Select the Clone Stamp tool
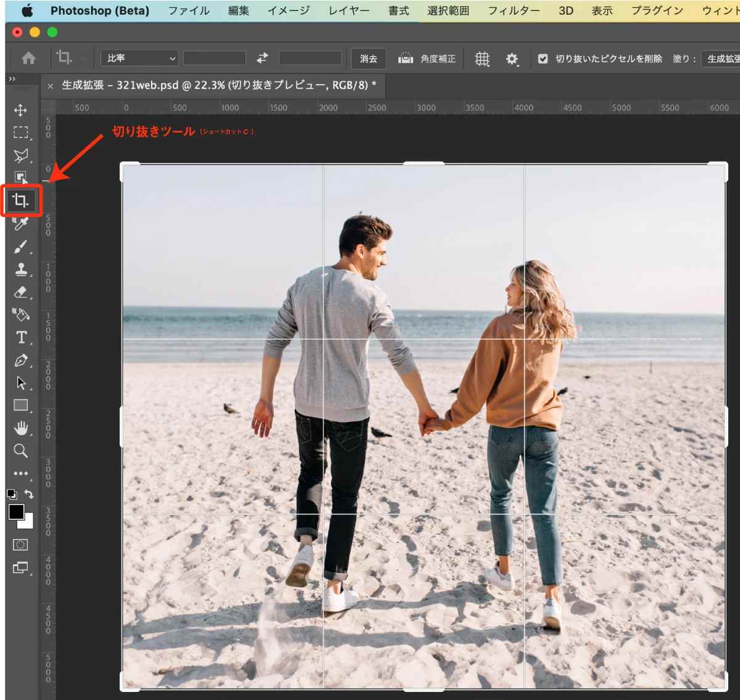Image resolution: width=740 pixels, height=700 pixels. click(x=20, y=269)
